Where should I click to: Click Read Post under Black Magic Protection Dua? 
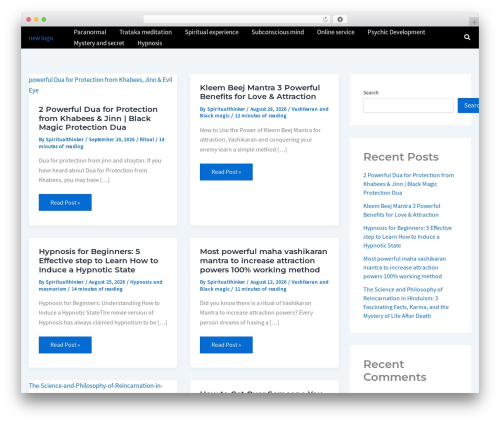click(x=65, y=202)
